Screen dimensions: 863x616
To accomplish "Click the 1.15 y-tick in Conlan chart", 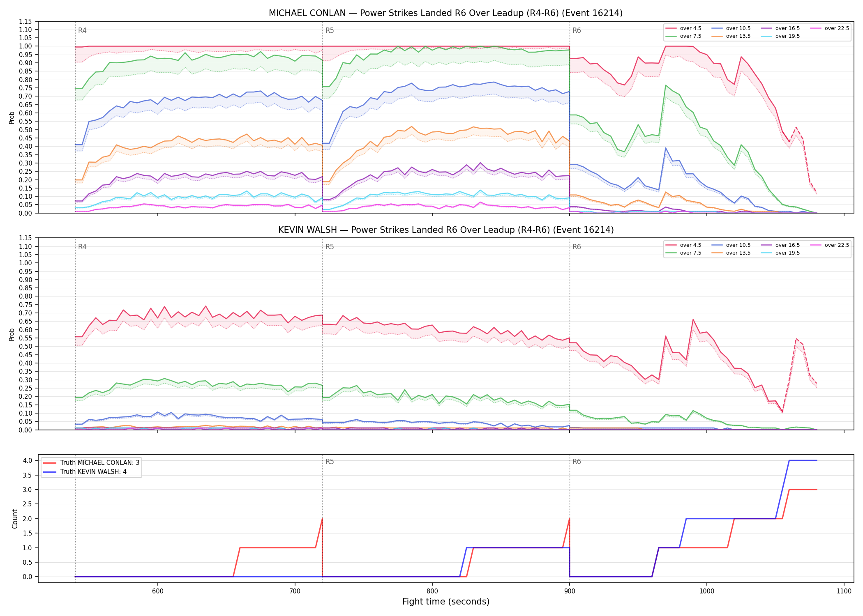I will pos(25,21).
